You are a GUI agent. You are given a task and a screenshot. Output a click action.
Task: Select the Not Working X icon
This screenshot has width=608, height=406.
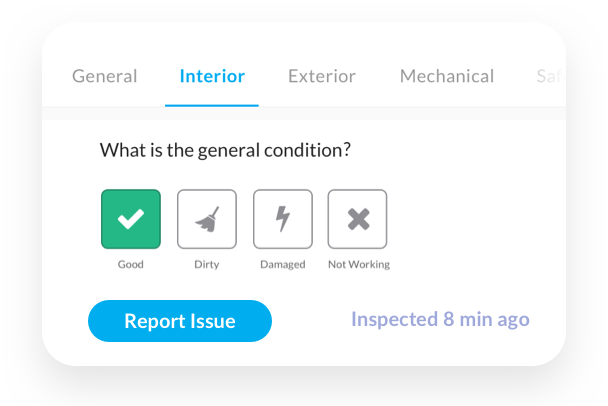[x=358, y=219]
